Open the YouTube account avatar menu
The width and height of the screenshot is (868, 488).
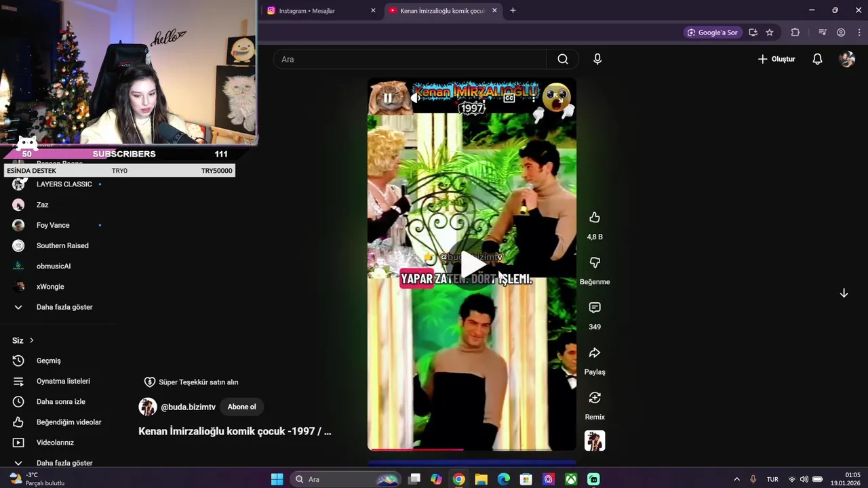(x=847, y=59)
